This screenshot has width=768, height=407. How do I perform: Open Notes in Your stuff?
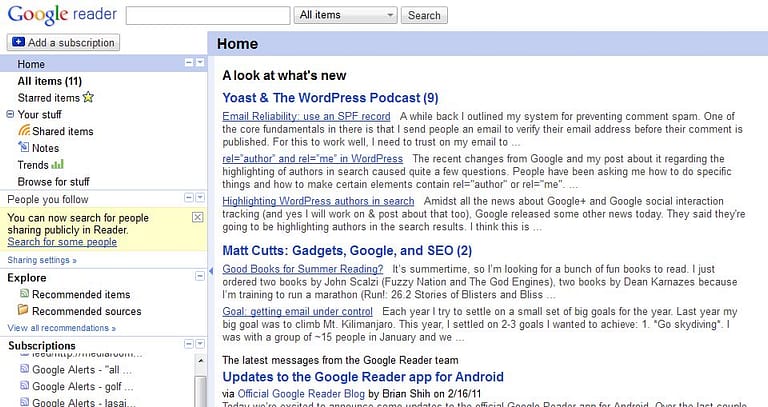pyautogui.click(x=46, y=148)
